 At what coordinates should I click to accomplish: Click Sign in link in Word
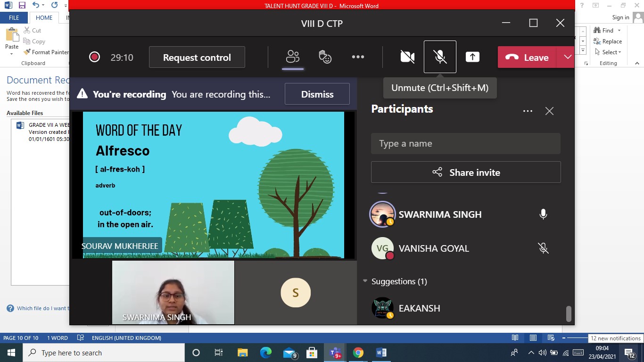pyautogui.click(x=620, y=17)
